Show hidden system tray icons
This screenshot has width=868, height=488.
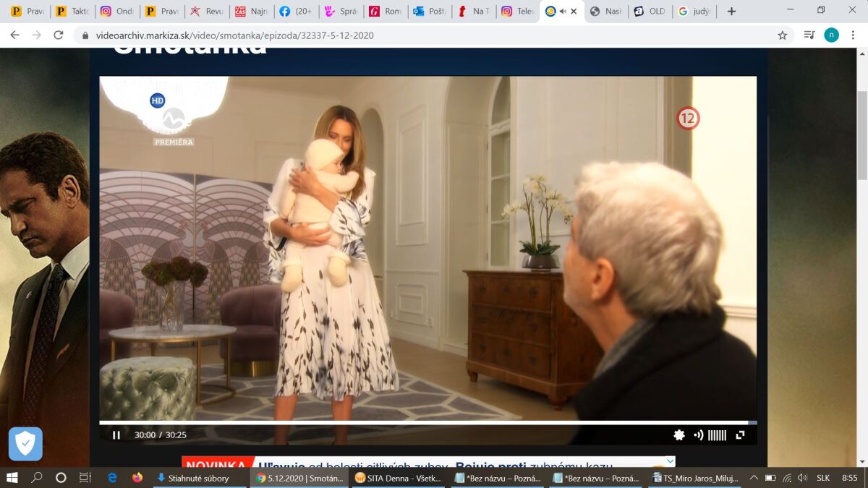(x=754, y=478)
